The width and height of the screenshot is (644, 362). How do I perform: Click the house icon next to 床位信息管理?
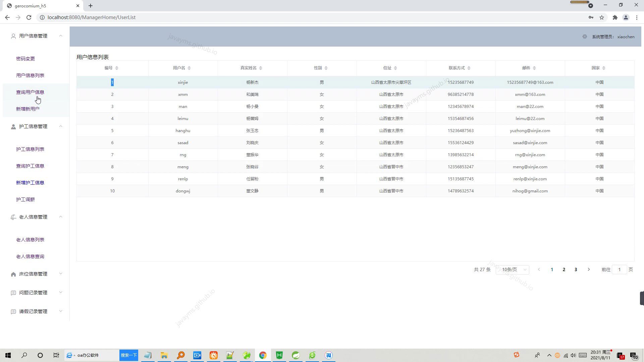(13, 274)
